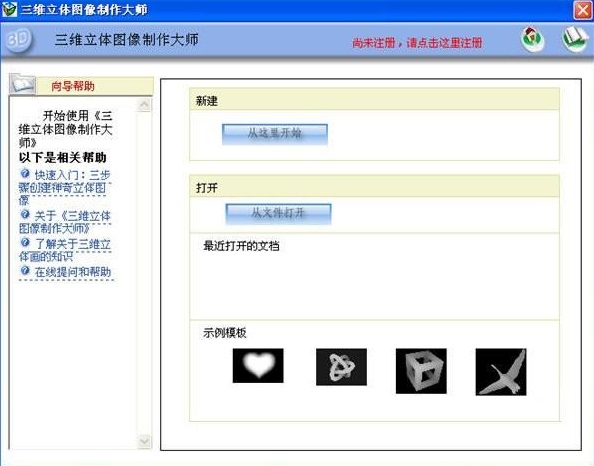
Task: Click the question icon beside 关于《三维立体图像制作大师》
Action: point(25,214)
